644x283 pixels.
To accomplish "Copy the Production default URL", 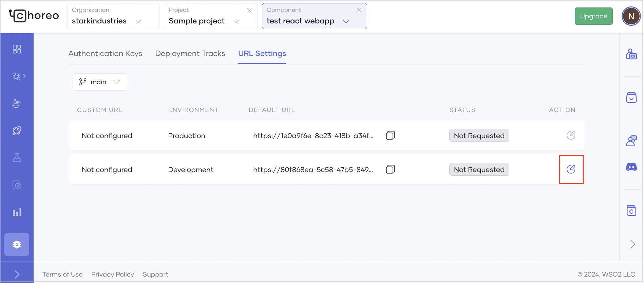I will (390, 135).
